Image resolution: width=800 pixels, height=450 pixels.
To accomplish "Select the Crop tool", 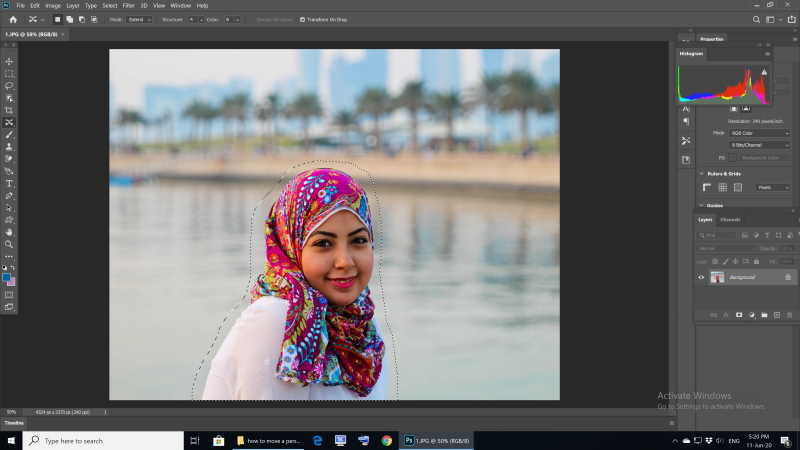I will coord(9,110).
